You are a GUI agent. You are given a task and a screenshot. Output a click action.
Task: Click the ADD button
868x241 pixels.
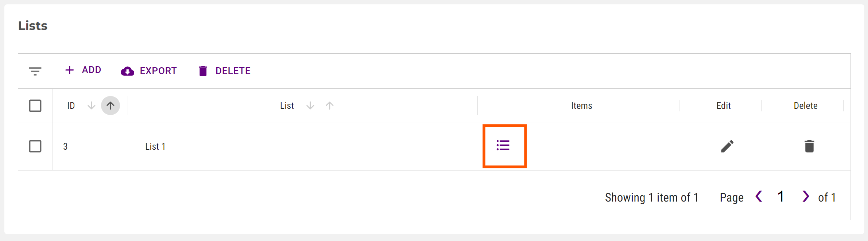coord(83,70)
